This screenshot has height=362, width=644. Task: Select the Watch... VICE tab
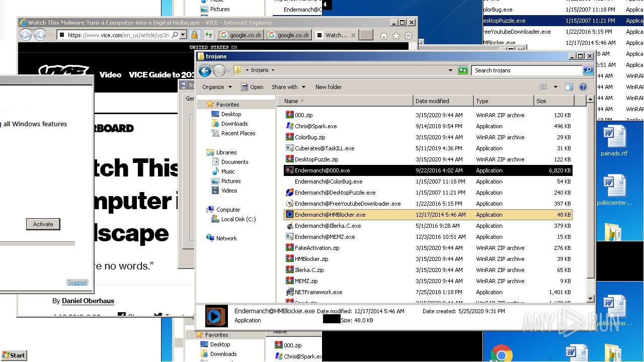[335, 35]
